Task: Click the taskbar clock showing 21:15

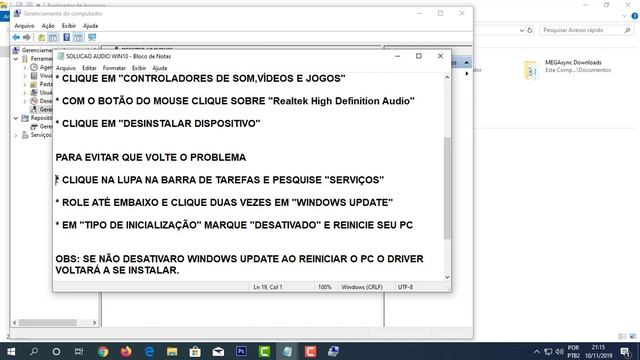Action: (x=598, y=348)
